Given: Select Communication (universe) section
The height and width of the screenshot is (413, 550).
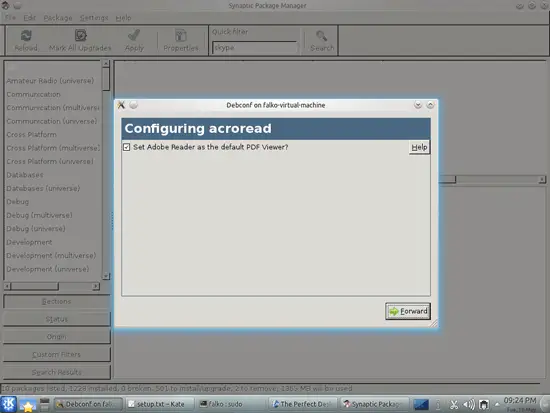Looking at the screenshot, I should [x=52, y=121].
